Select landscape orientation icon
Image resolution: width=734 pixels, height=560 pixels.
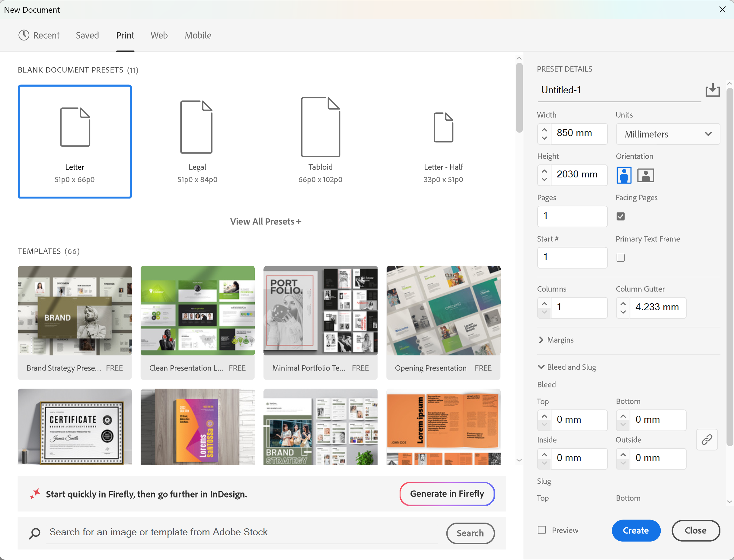coord(645,175)
